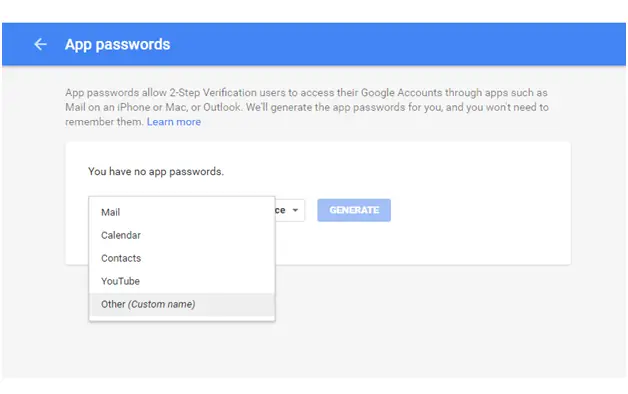This screenshot has width=628, height=394.
Task: Click empty space in the blue header bar
Action: coord(380,44)
